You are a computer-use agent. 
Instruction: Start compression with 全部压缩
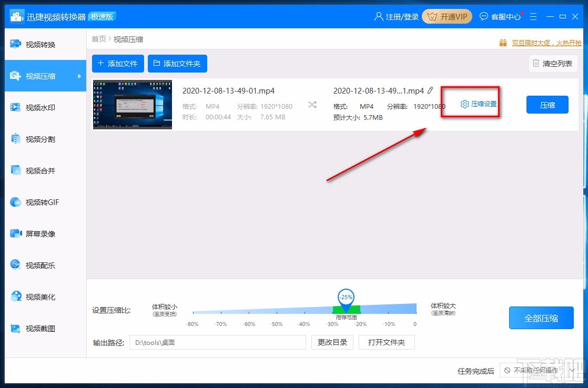[x=541, y=318]
